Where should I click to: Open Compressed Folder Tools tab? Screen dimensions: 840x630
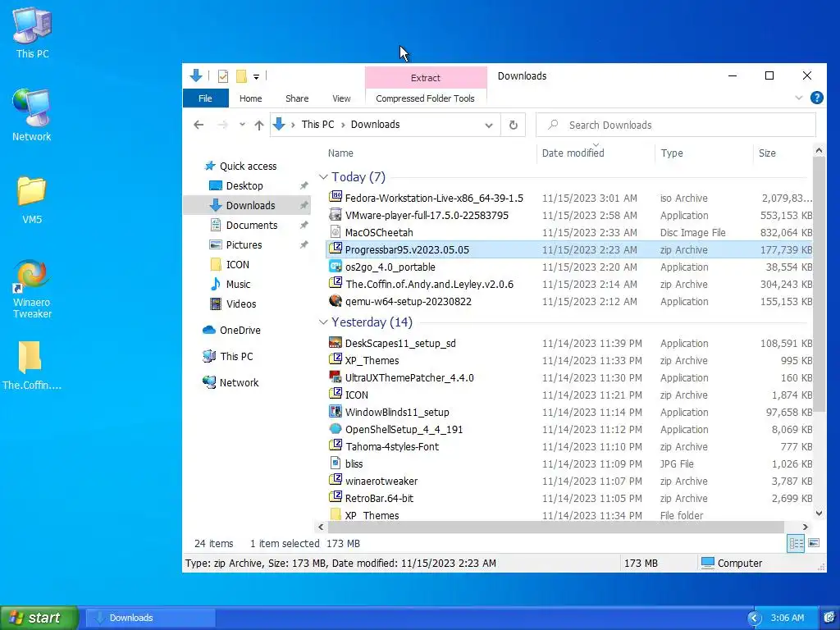426,98
